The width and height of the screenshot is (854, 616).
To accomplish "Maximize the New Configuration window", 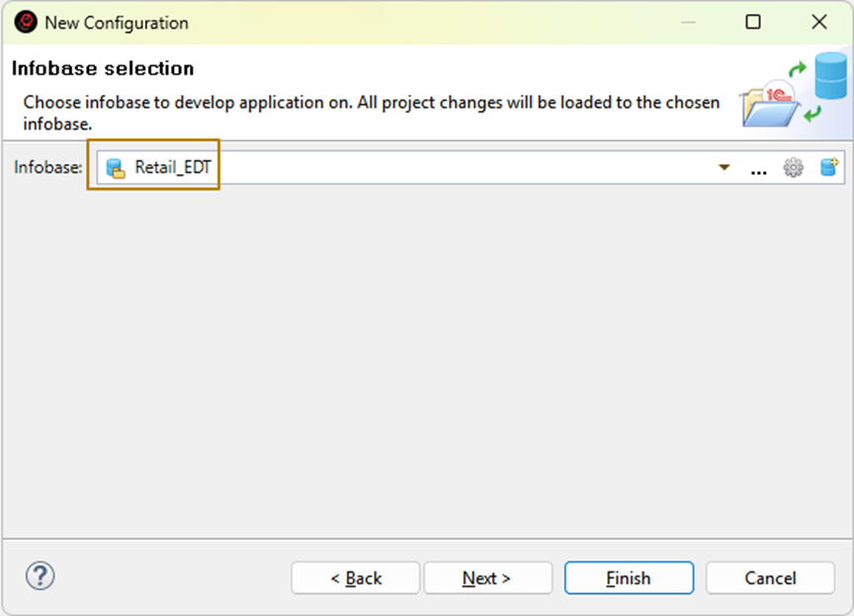I will [753, 22].
